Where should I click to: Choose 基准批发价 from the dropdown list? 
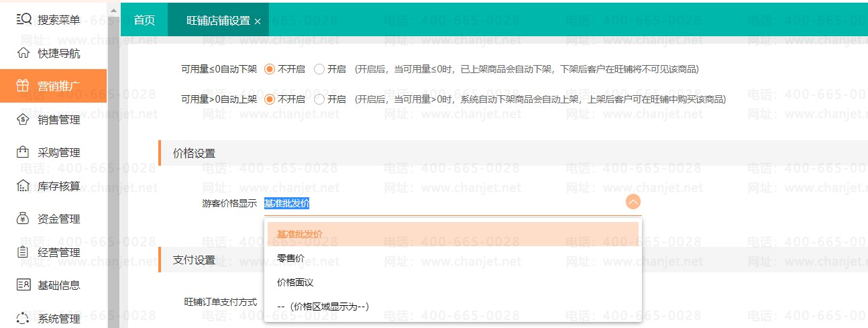453,234
